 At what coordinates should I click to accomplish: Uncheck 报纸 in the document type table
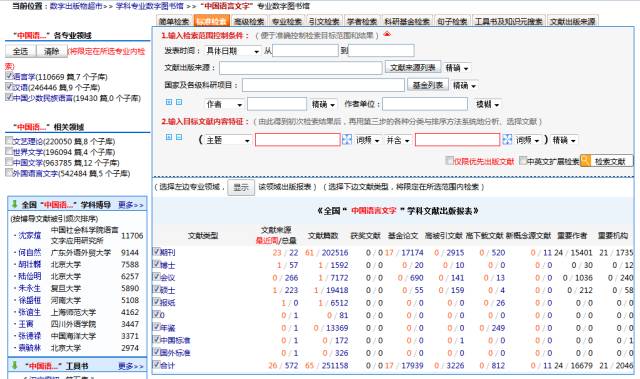tap(156, 301)
